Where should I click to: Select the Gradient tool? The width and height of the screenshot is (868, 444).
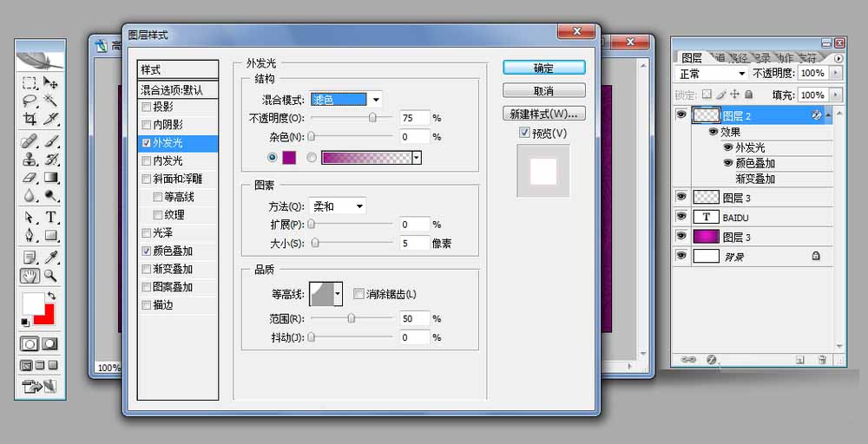51,178
